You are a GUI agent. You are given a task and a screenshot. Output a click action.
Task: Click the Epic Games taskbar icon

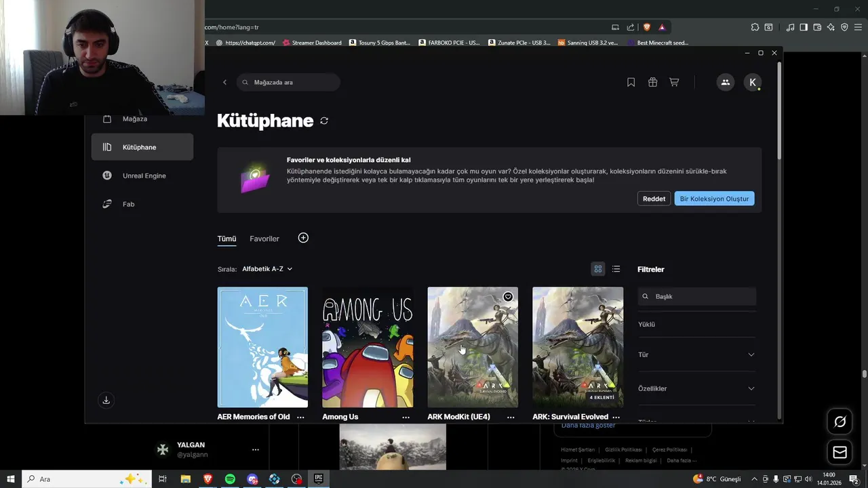(319, 479)
